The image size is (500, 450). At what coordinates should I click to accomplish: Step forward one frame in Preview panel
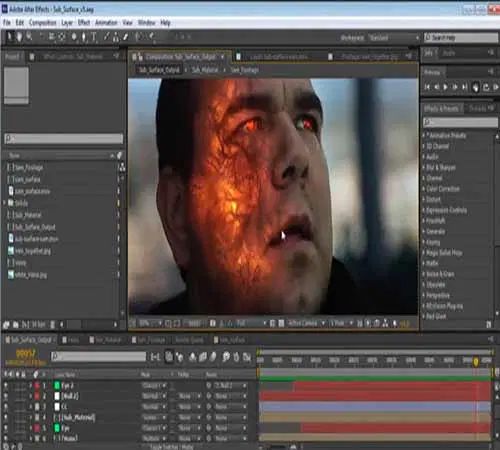[455, 87]
